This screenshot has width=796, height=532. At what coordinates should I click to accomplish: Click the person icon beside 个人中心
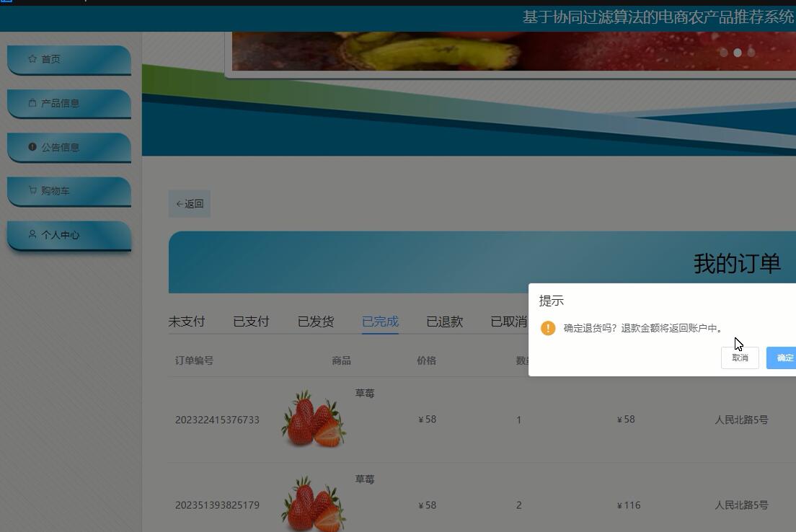coord(32,234)
